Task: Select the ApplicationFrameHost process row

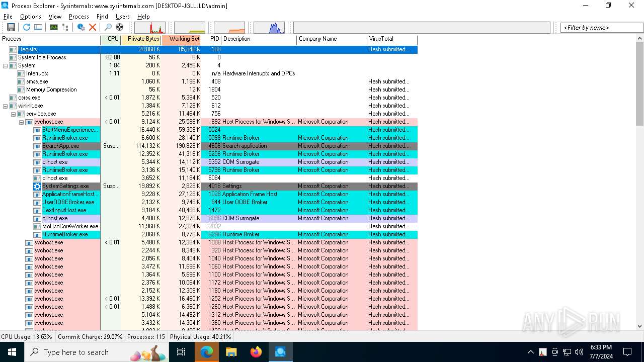Action: tap(209, 194)
